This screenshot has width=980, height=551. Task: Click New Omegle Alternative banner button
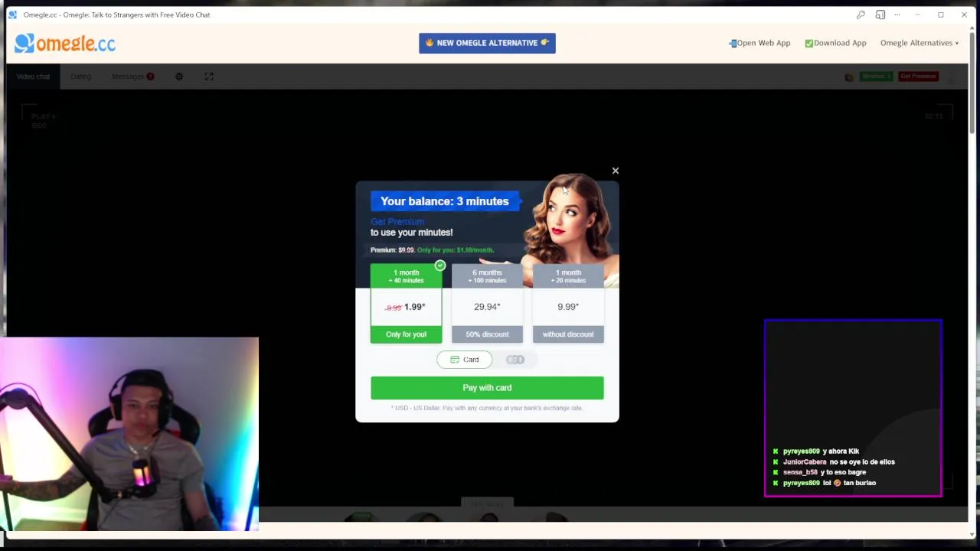pos(487,43)
